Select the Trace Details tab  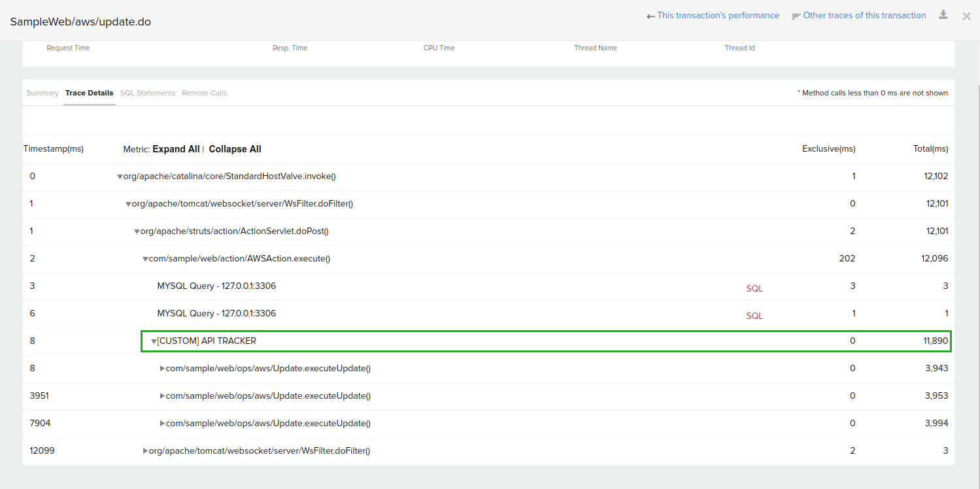(89, 93)
